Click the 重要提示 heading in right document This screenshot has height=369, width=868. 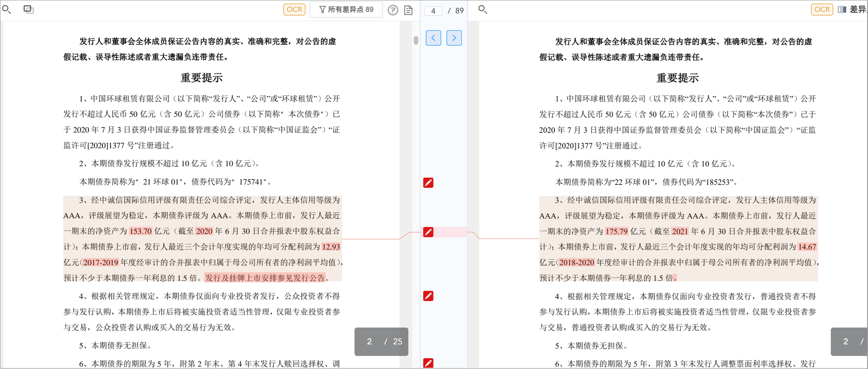[x=678, y=78]
